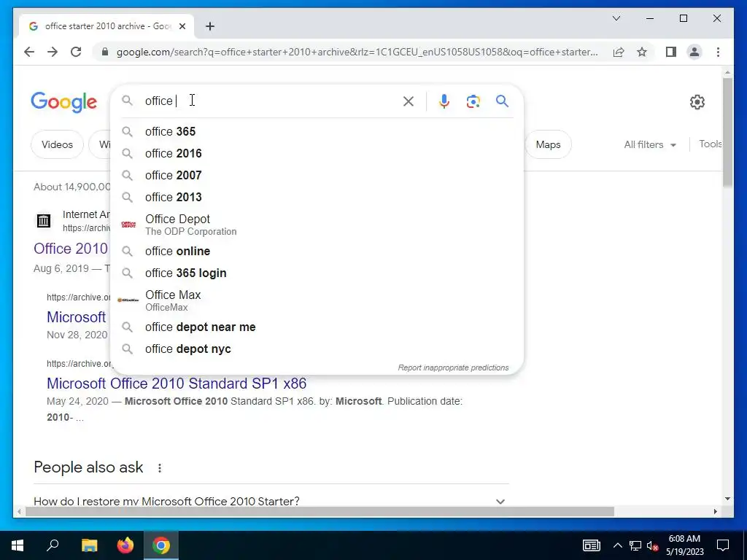Launch Firefox from taskbar
This screenshot has height=560, width=747.
tap(125, 545)
